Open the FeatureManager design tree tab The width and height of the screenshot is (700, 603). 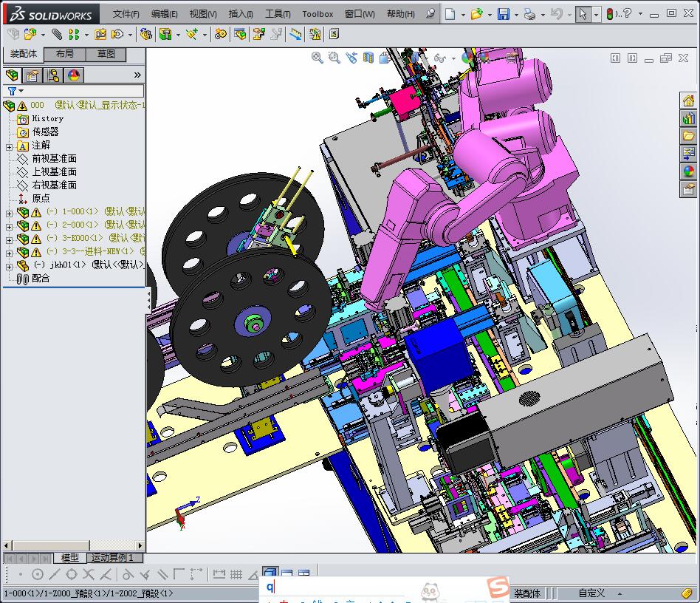point(12,75)
